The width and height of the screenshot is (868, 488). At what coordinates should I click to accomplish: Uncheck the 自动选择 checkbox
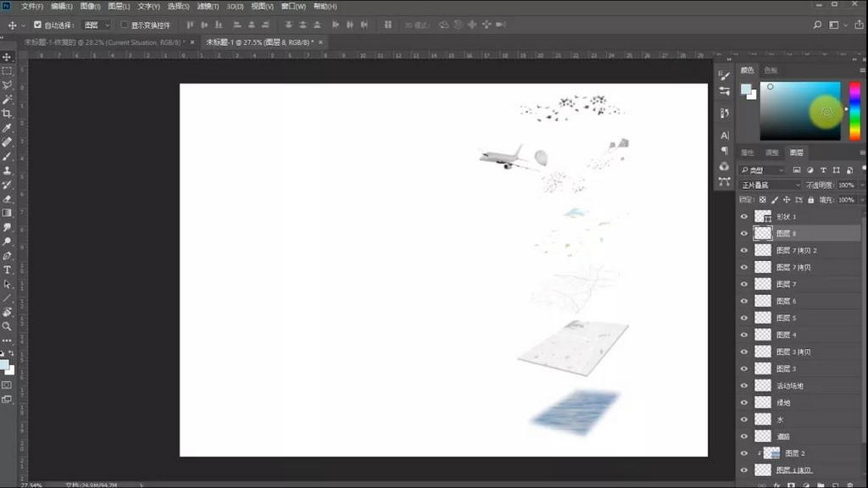pos(36,25)
